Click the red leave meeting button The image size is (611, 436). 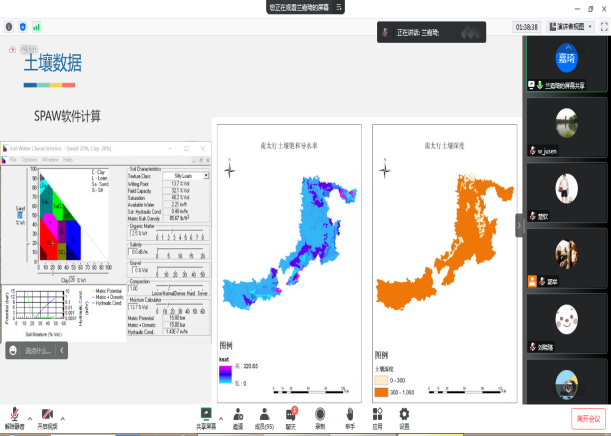point(588,417)
